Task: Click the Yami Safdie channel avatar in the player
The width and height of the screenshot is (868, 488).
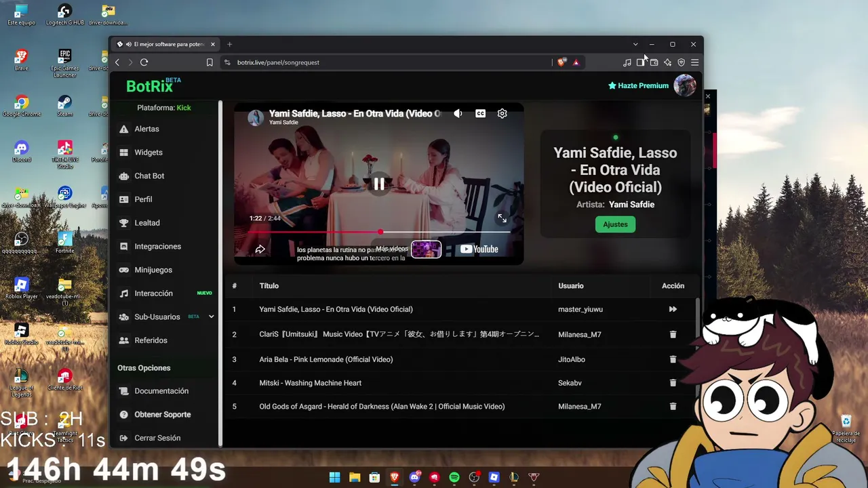Action: pyautogui.click(x=256, y=117)
